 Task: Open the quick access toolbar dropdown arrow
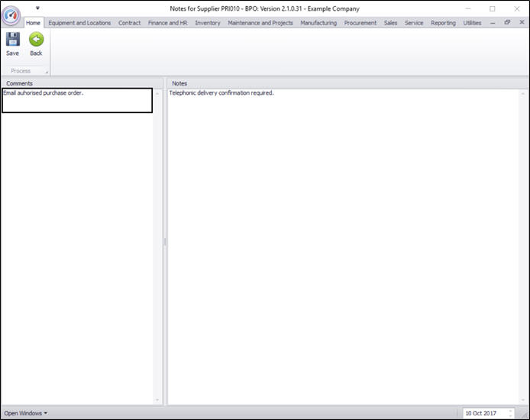click(x=37, y=8)
